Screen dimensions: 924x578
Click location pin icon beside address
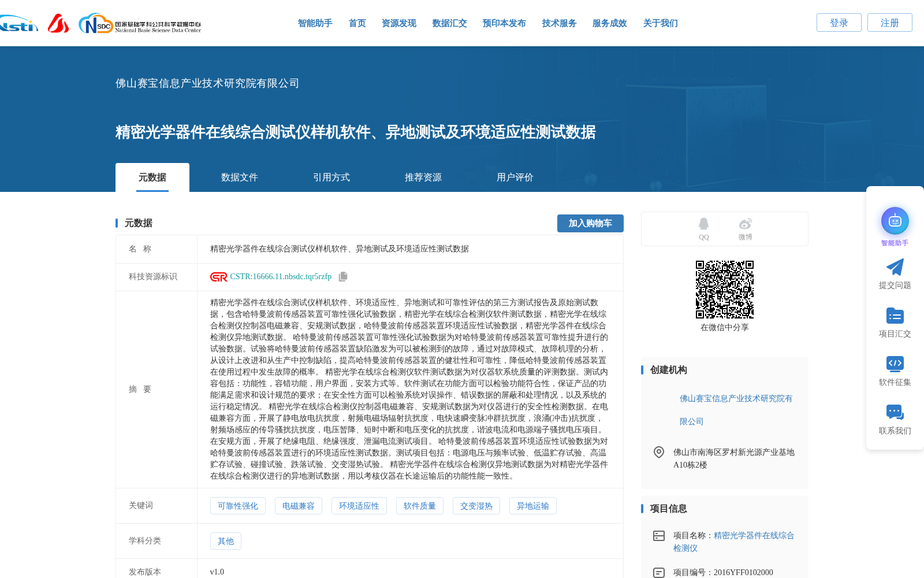click(x=659, y=453)
